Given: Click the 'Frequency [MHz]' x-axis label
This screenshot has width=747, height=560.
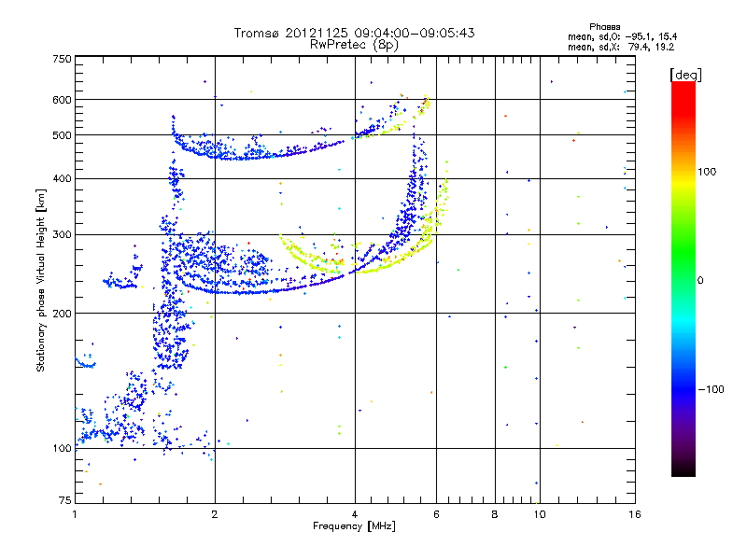Looking at the screenshot, I should click(x=354, y=526).
